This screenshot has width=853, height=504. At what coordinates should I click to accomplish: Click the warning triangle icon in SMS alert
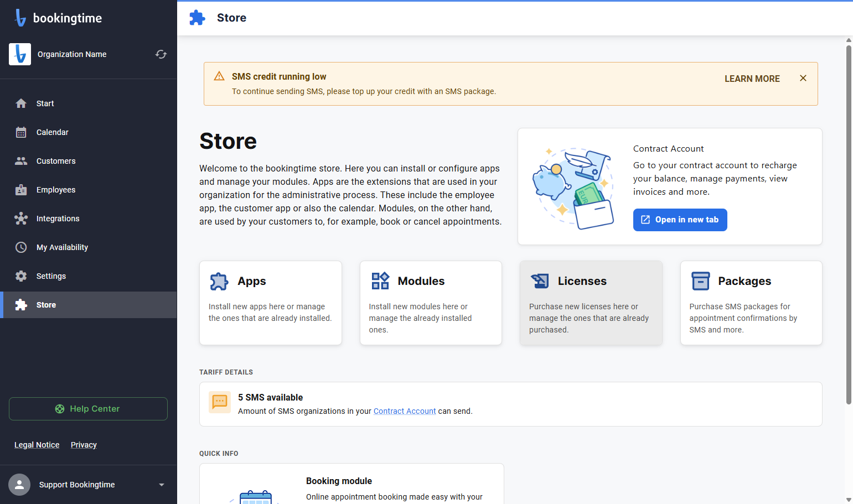point(219,76)
